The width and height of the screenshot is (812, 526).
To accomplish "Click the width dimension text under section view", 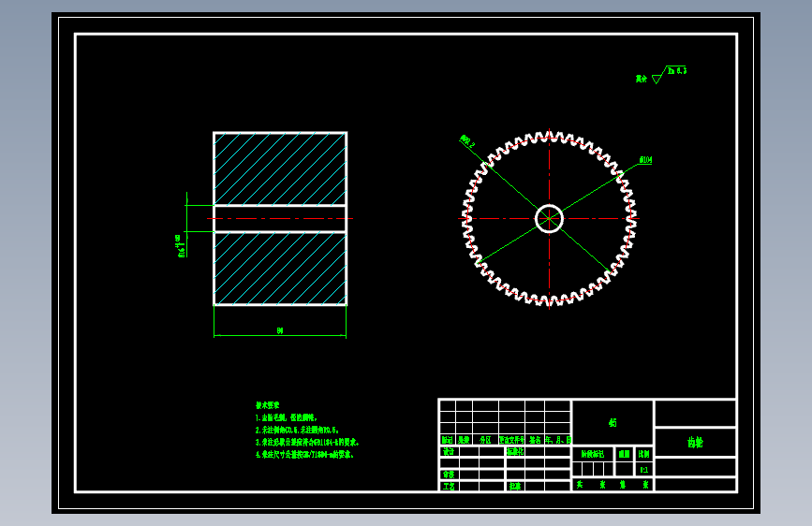I will click(x=280, y=330).
